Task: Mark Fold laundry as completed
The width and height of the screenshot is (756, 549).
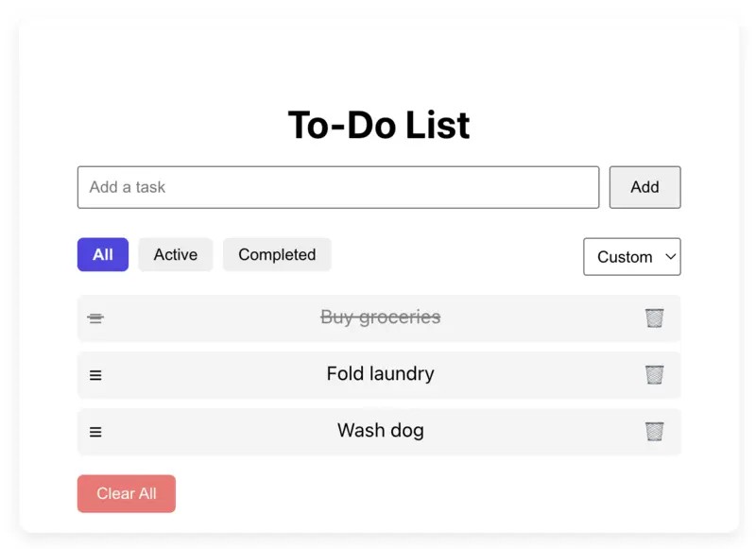Action: tap(380, 374)
